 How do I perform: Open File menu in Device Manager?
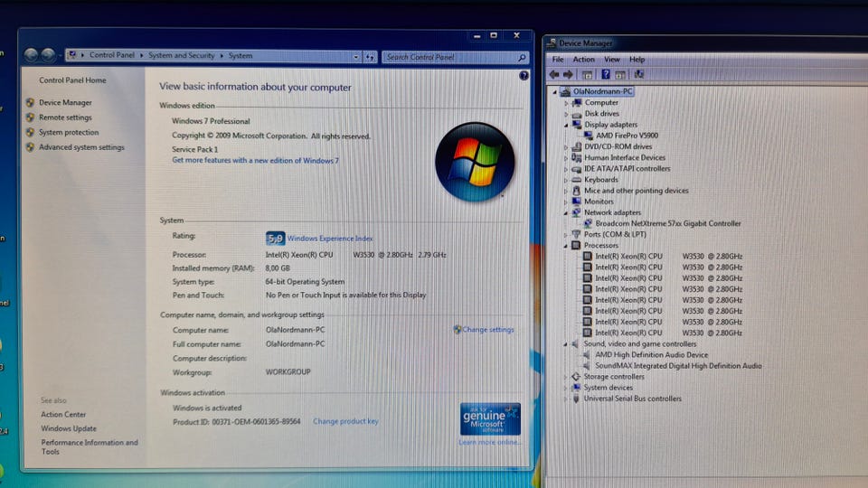(x=558, y=60)
